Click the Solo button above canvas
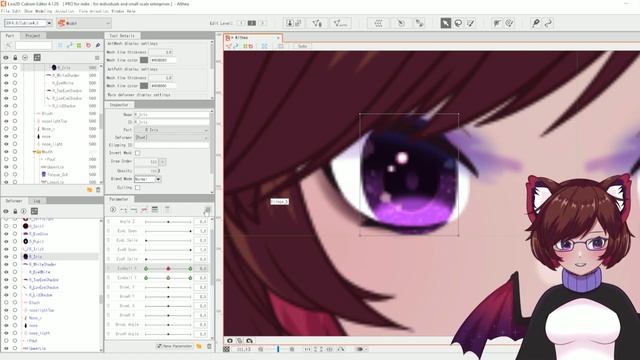640x360 pixels. (302, 46)
